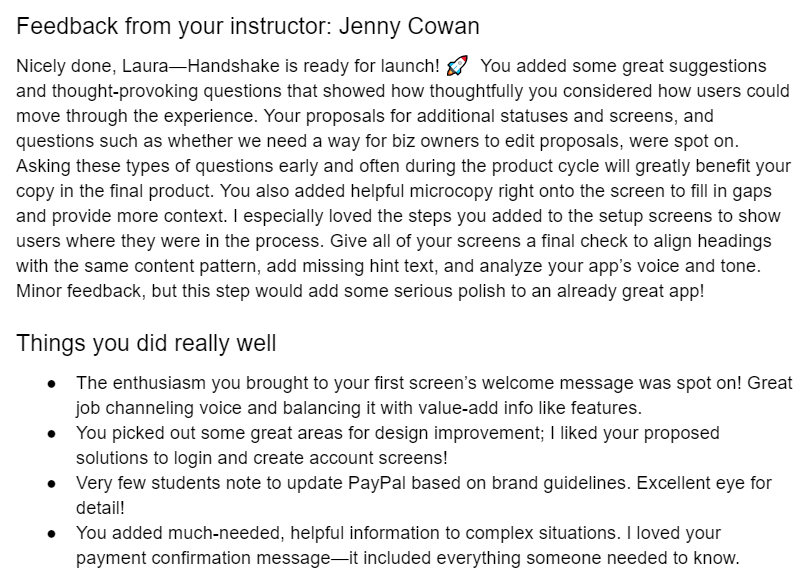812x581 pixels.
Task: Click the word 'detail!' in third bullet
Action: pos(100,508)
